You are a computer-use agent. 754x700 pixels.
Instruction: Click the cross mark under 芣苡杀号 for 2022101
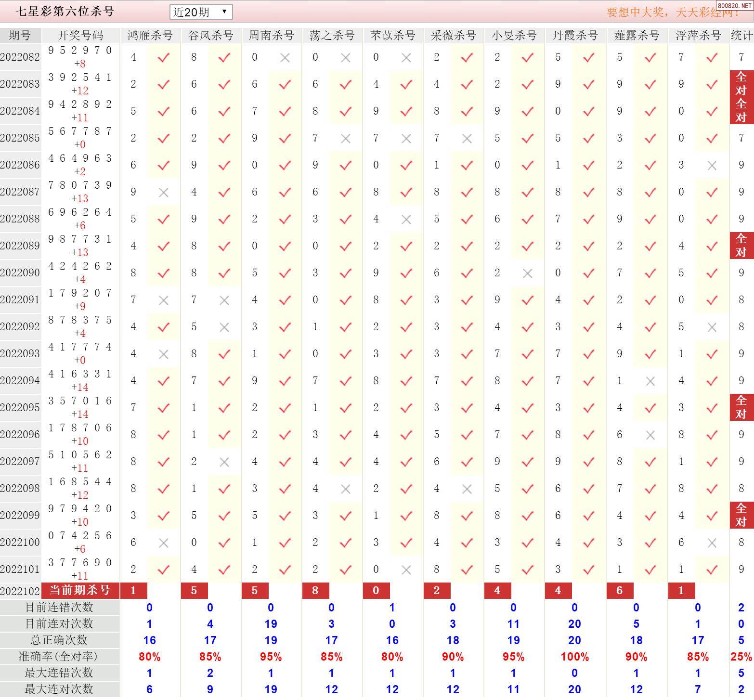tap(406, 570)
